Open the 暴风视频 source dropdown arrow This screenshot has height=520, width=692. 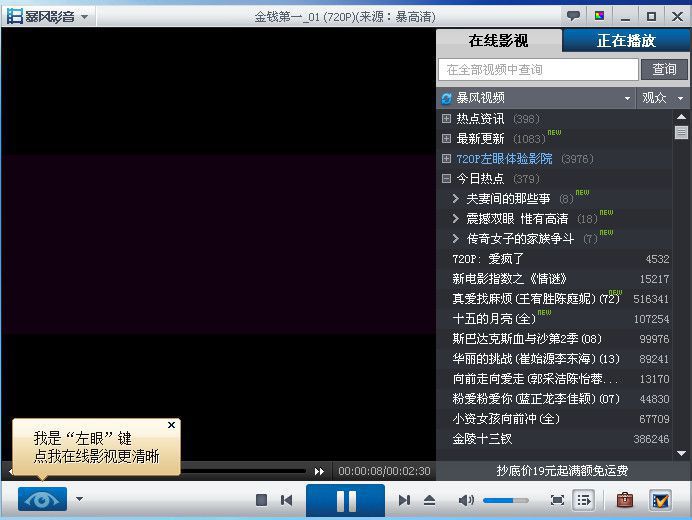[x=627, y=98]
